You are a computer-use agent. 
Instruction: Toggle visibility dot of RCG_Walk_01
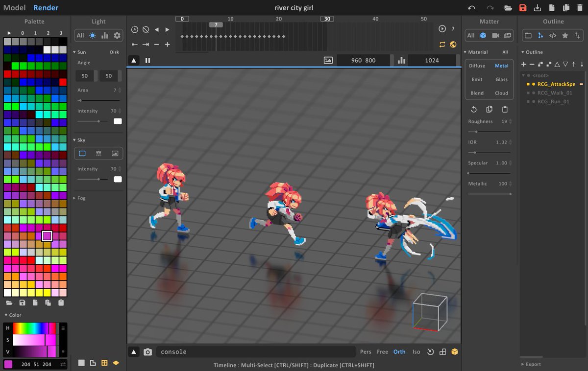pos(534,93)
